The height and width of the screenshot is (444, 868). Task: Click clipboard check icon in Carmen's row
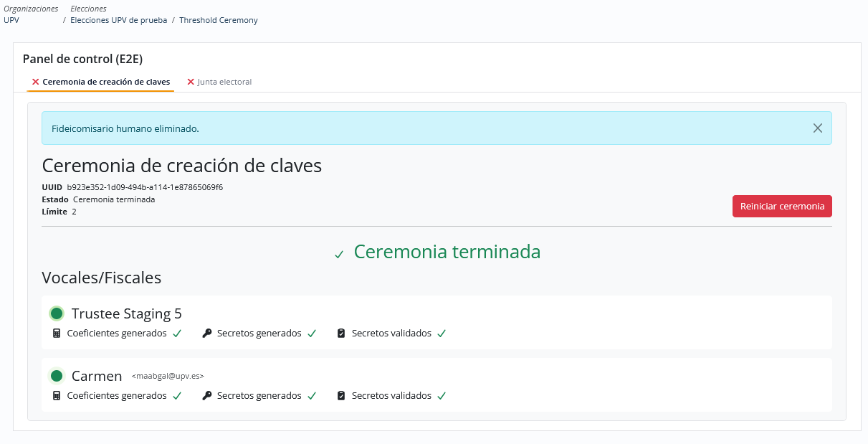(x=341, y=396)
